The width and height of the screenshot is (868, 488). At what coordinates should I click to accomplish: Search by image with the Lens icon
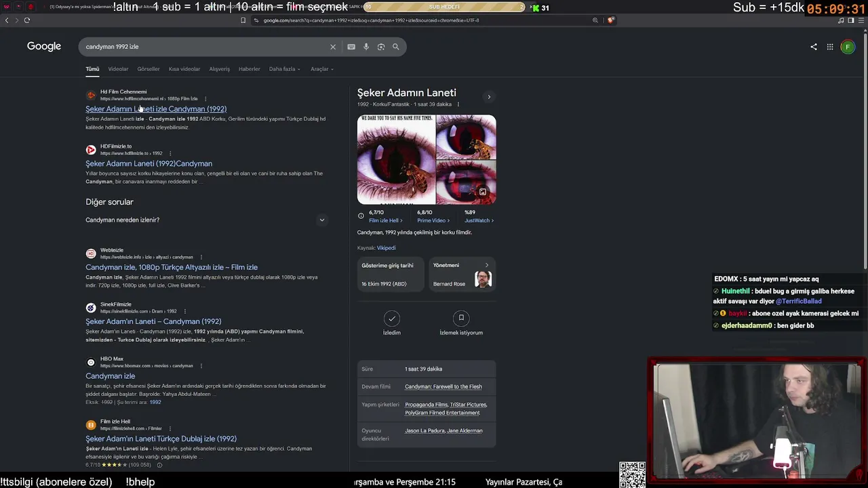click(x=381, y=47)
